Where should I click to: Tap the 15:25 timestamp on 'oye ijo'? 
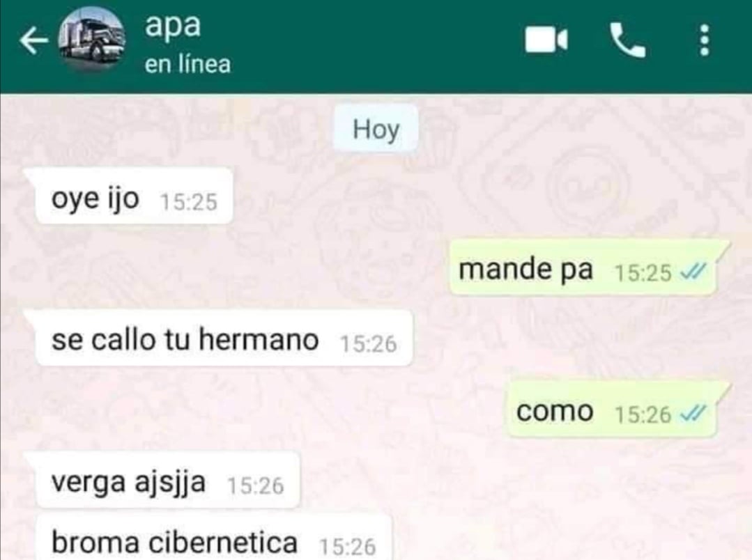pos(189,201)
